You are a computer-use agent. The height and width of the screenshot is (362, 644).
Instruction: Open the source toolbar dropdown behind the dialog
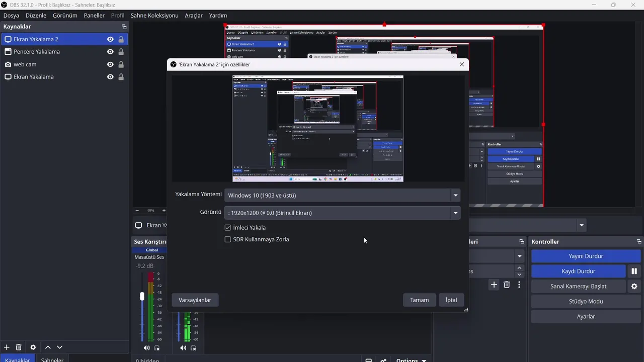click(582, 225)
